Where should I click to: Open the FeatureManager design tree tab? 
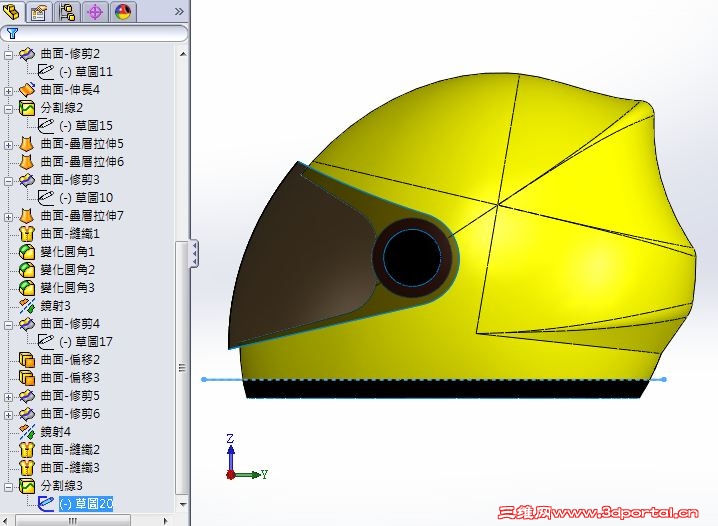click(11, 11)
